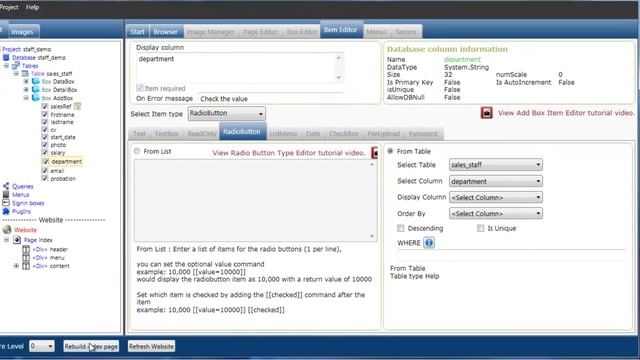Image resolution: width=640 pixels, height=360 pixels.
Task: Enable the Is Unique checkbox
Action: pyautogui.click(x=480, y=228)
